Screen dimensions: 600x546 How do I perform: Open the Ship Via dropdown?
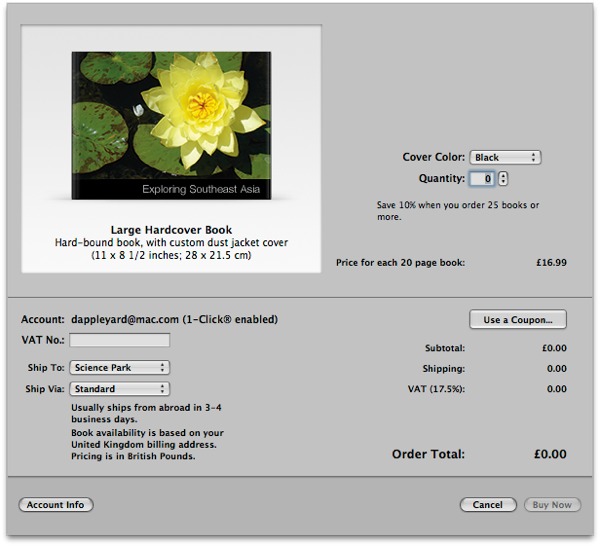(x=120, y=389)
